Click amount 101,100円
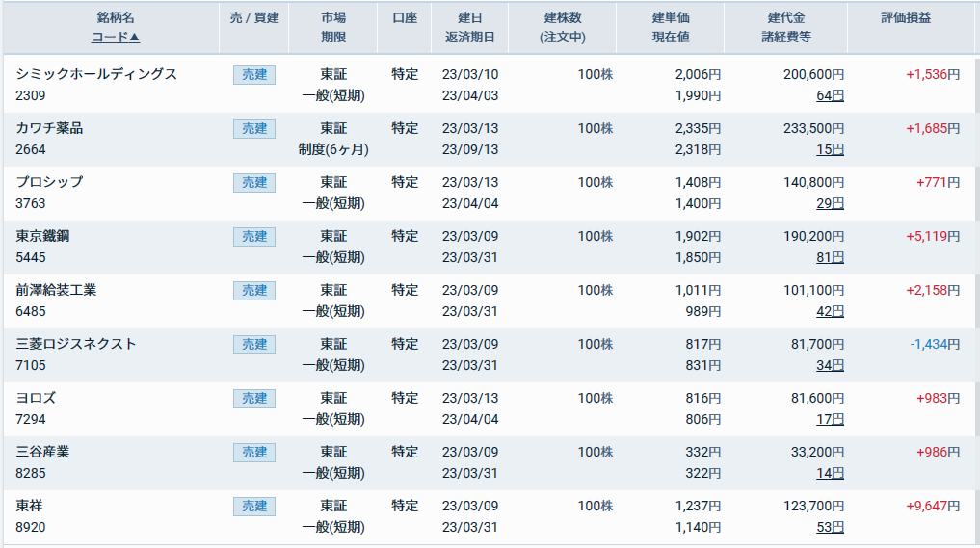 [813, 290]
